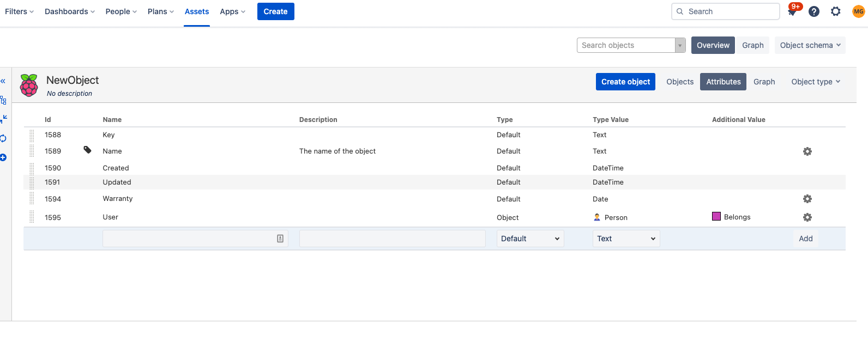
Task: Open the notifications bell
Action: click(792, 11)
